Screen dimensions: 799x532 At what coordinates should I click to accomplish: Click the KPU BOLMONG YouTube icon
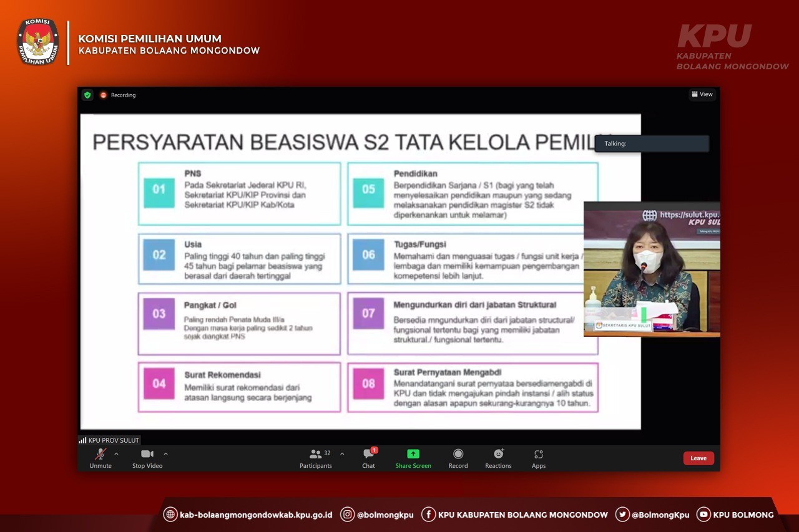(x=703, y=515)
